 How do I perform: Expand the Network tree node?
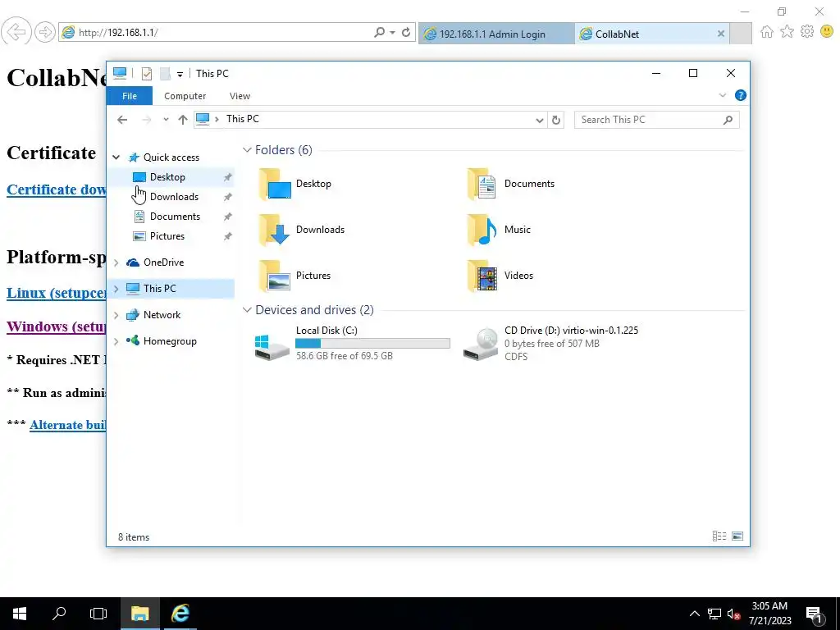pyautogui.click(x=116, y=315)
